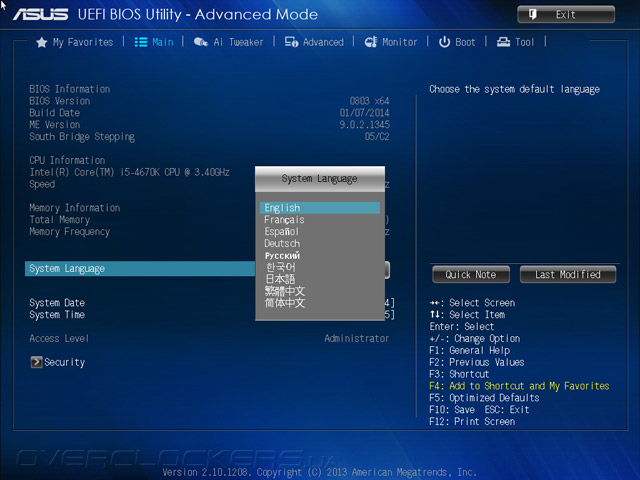Click the F12 Print Screen hint

[x=472, y=422]
